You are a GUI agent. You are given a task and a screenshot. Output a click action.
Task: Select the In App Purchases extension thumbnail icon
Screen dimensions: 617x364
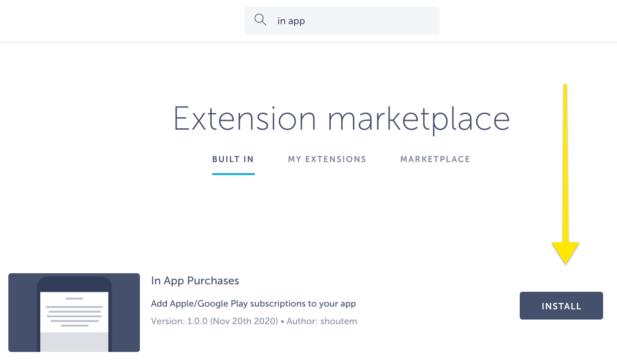tap(74, 313)
